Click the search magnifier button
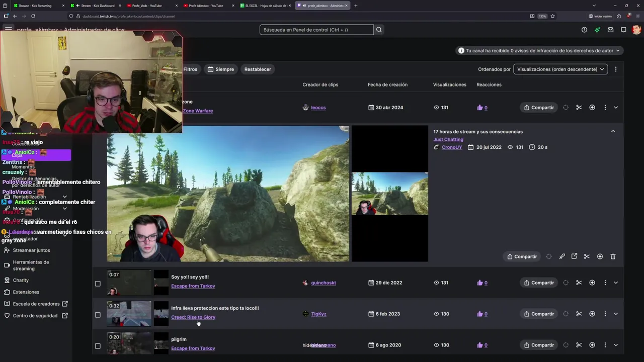This screenshot has width=644, height=362. pyautogui.click(x=379, y=30)
